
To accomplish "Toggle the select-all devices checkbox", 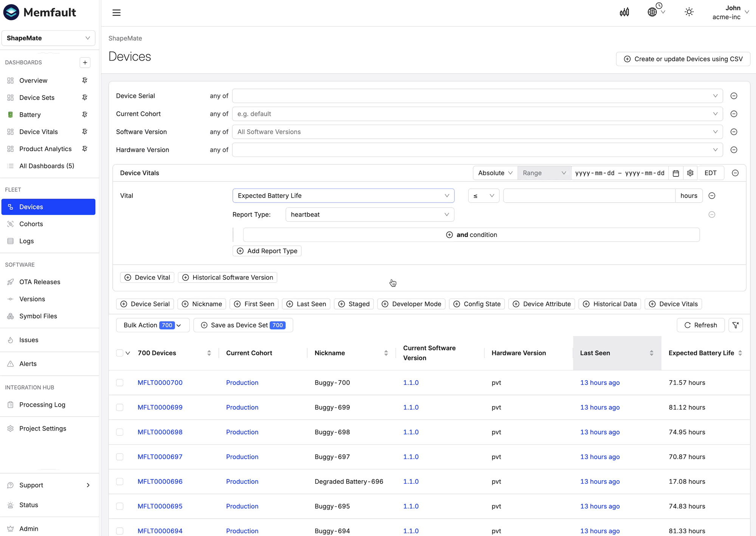I will coord(120,353).
